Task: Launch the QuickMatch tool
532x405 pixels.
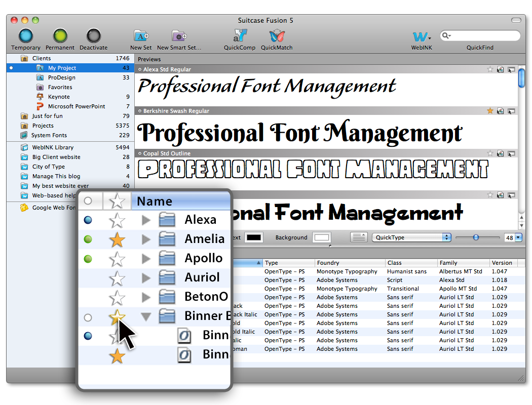Action: coord(277,36)
